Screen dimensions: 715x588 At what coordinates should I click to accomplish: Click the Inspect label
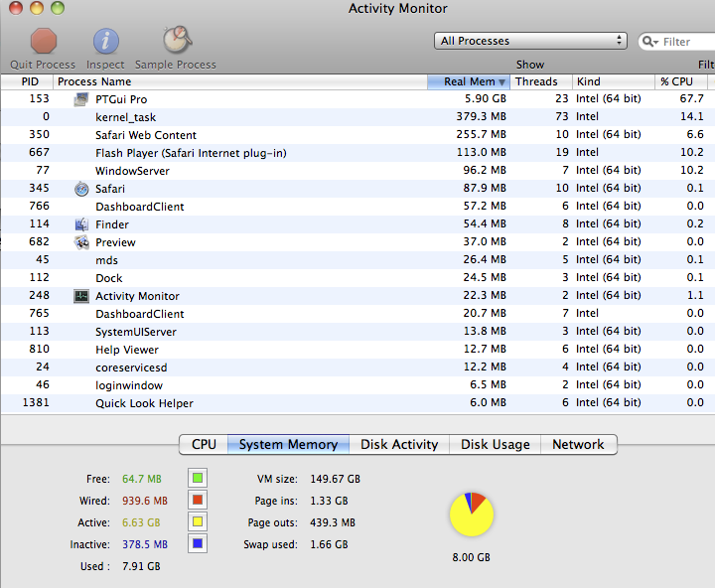[x=105, y=65]
